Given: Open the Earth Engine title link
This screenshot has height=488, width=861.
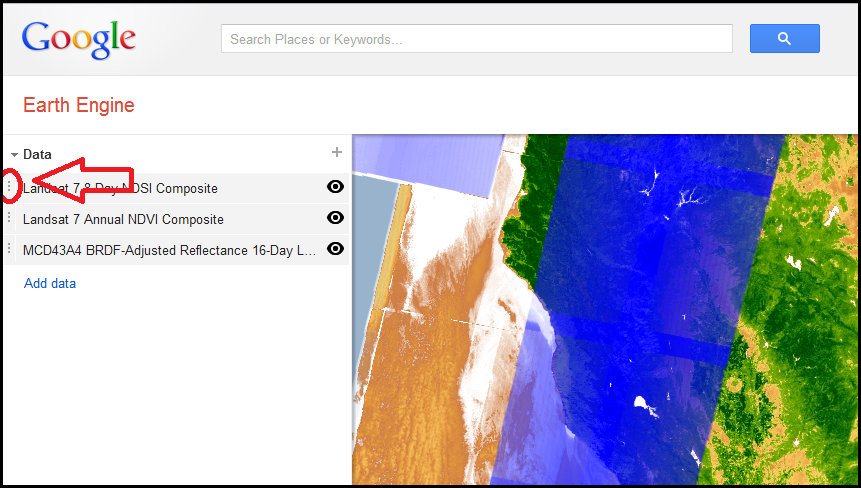Looking at the screenshot, I should (79, 105).
